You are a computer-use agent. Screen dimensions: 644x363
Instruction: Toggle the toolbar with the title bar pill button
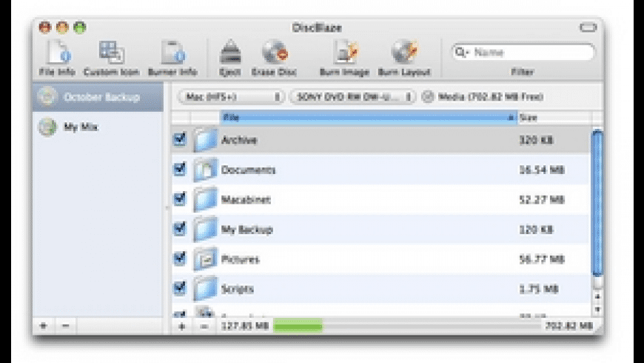pyautogui.click(x=588, y=27)
